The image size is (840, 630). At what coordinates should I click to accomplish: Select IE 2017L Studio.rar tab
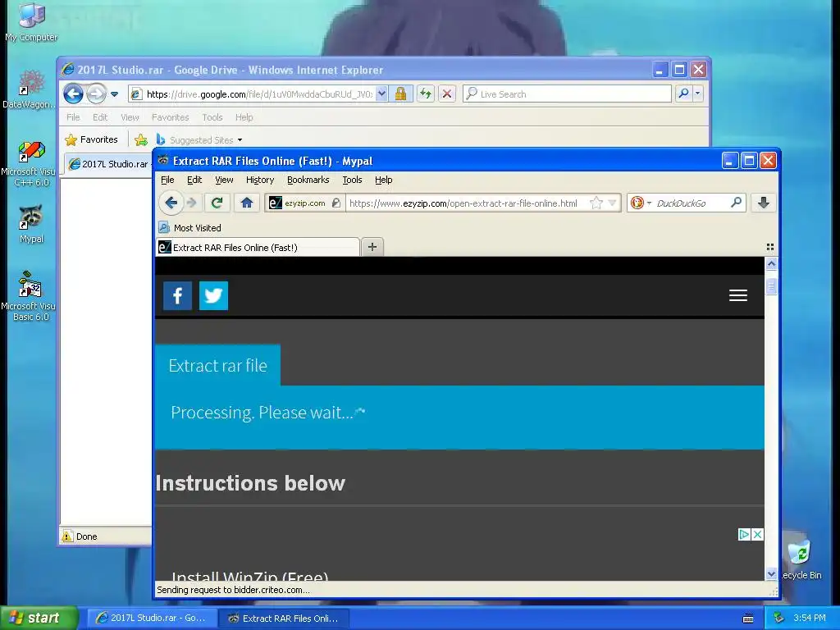coord(109,164)
